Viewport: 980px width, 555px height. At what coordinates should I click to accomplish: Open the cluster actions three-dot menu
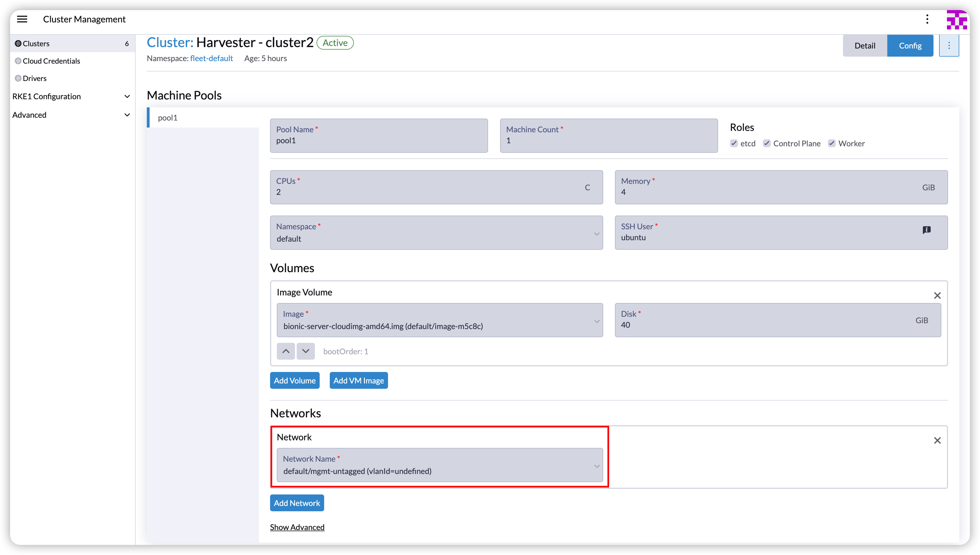coord(948,46)
